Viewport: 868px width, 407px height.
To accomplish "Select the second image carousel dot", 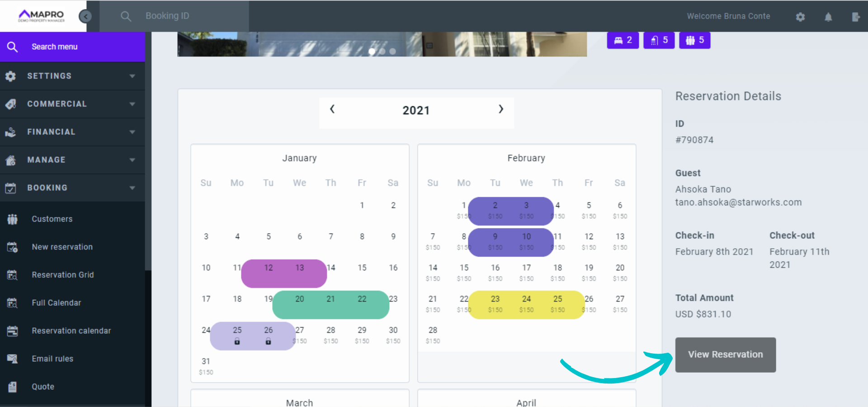I will click(x=382, y=52).
